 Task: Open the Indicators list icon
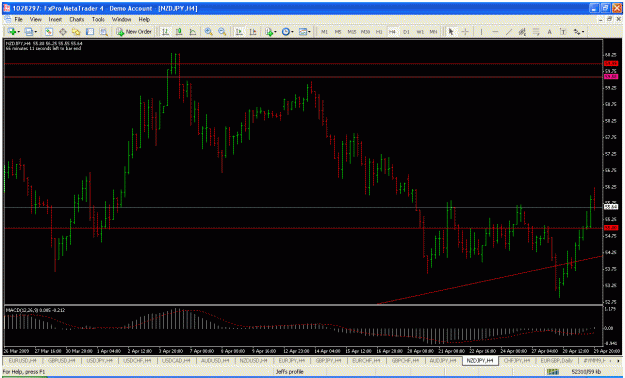269,32
